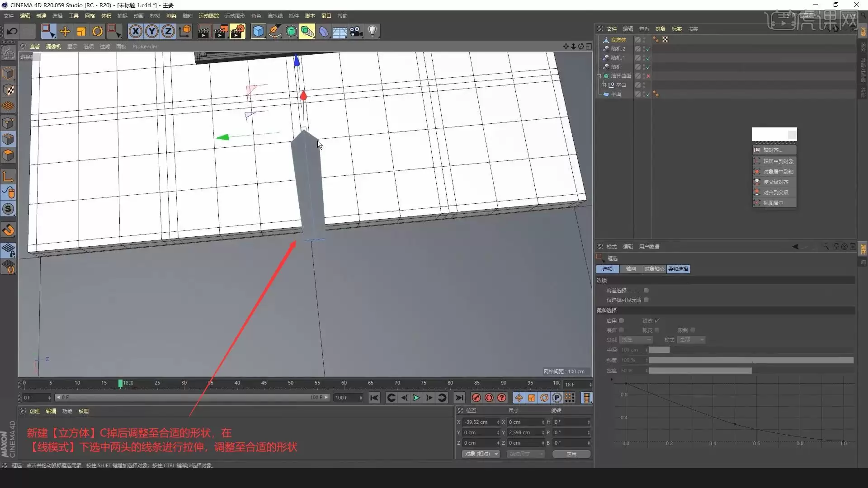Click the spline pen tool icon
The height and width of the screenshot is (488, 868).
click(x=275, y=31)
